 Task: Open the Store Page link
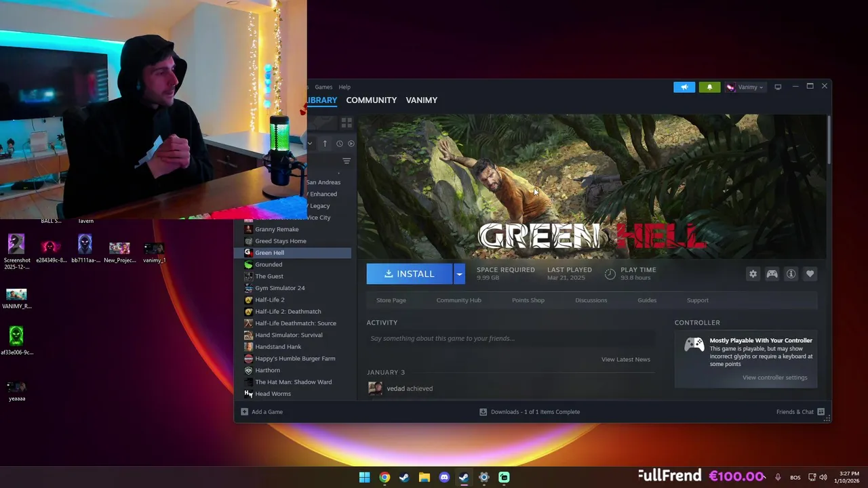click(x=391, y=300)
